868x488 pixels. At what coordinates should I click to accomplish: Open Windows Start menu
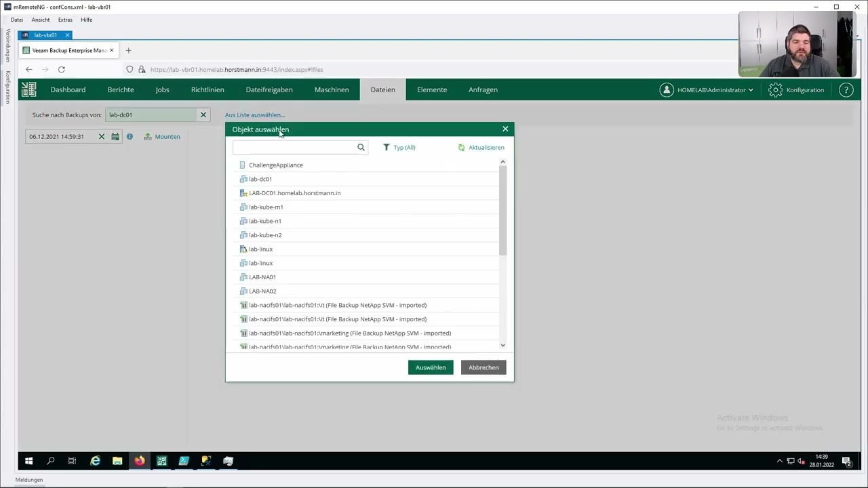pos(28,461)
